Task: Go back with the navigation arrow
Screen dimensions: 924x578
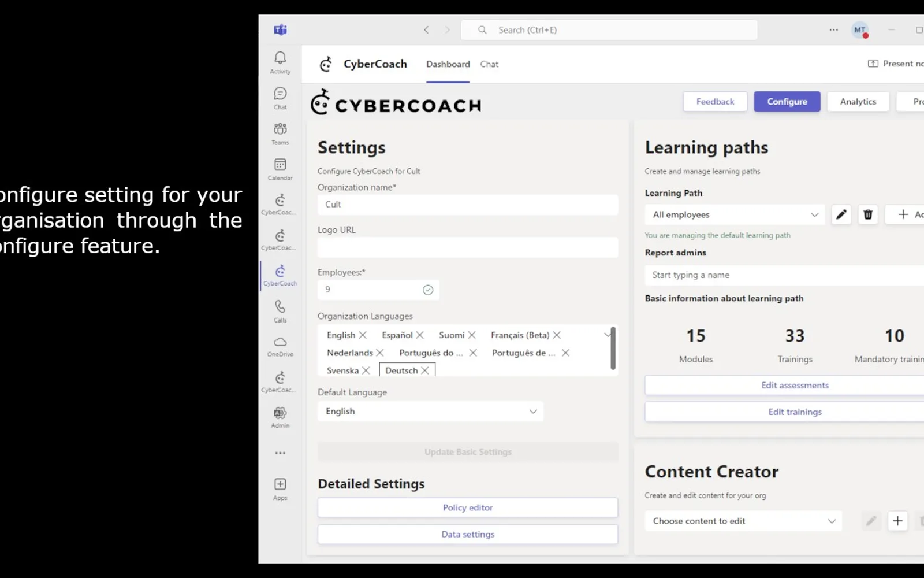Action: tap(426, 30)
